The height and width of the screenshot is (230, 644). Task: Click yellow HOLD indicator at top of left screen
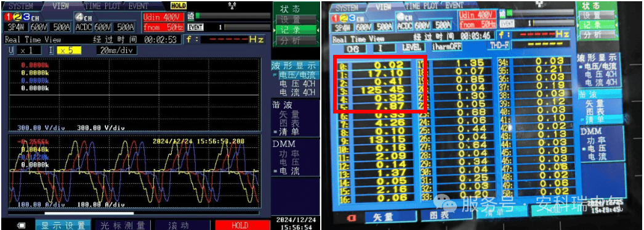[x=179, y=6]
